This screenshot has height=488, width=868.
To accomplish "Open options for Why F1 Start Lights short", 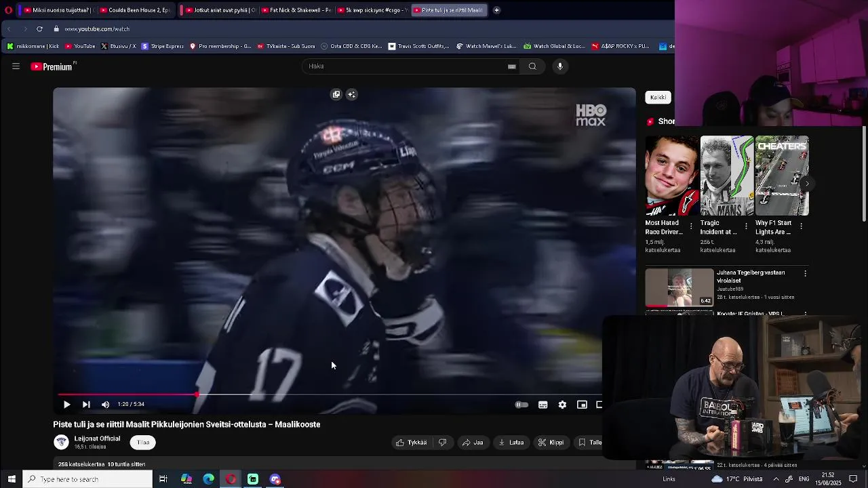I will [801, 226].
